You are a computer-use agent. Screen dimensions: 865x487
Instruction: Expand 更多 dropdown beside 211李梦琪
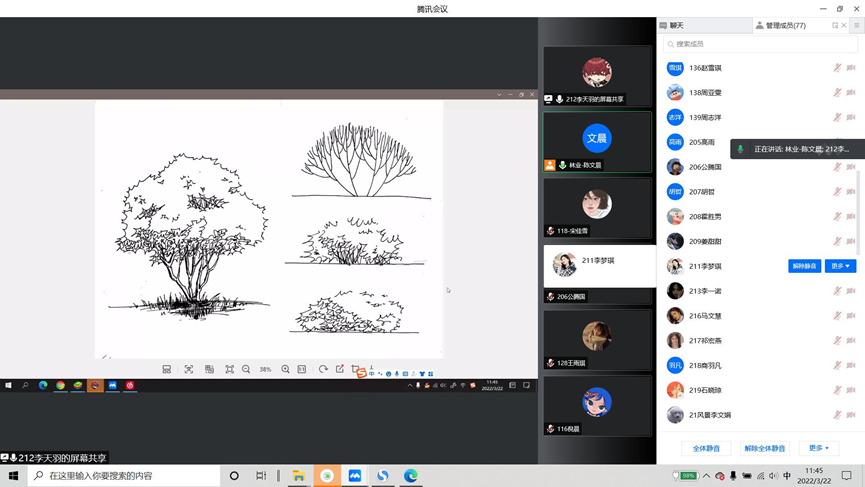coord(840,266)
